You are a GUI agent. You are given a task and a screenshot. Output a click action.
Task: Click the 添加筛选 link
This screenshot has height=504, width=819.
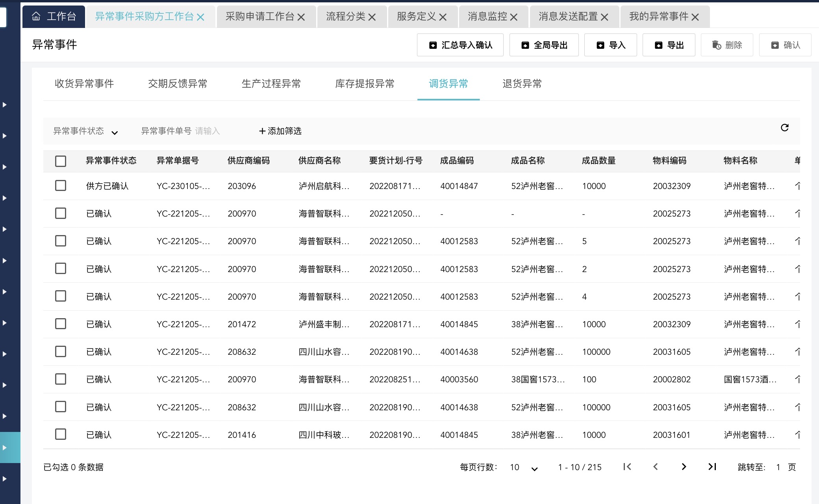coord(280,131)
